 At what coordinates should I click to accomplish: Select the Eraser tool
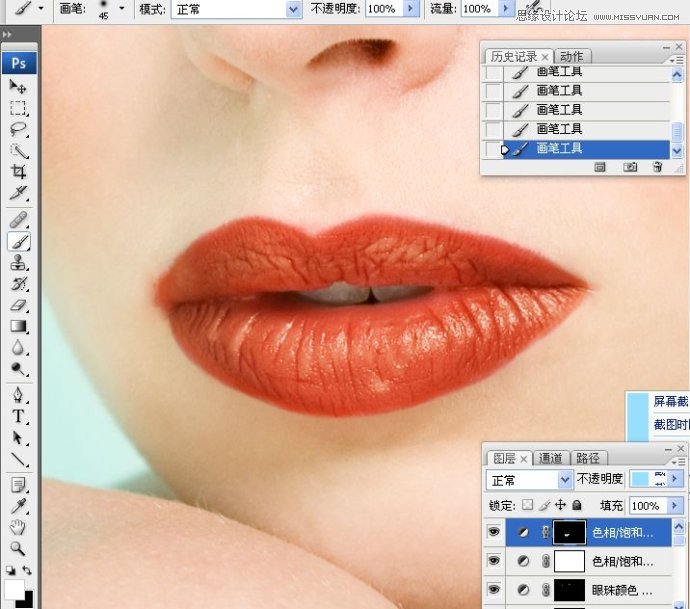[x=18, y=305]
